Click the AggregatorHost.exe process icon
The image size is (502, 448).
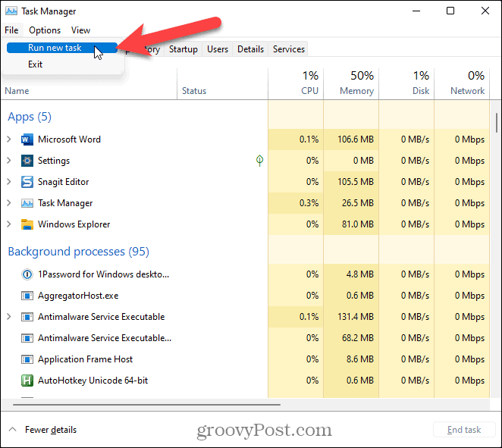pyautogui.click(x=27, y=296)
